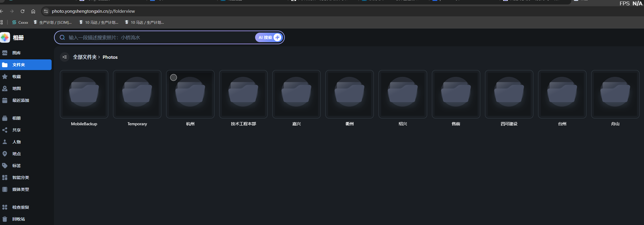Open the 技术工程本部 folder
Screen dimensions: 644x225
click(x=243, y=94)
